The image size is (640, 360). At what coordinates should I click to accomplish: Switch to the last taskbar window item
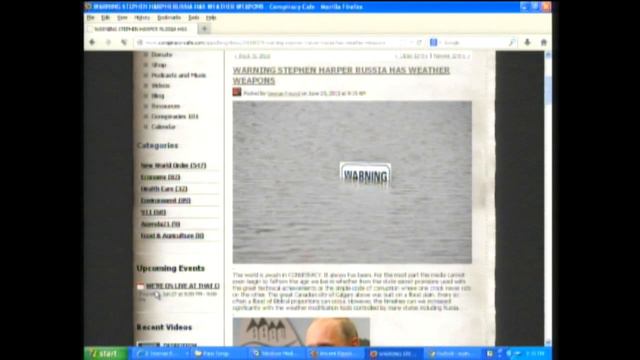point(453,353)
